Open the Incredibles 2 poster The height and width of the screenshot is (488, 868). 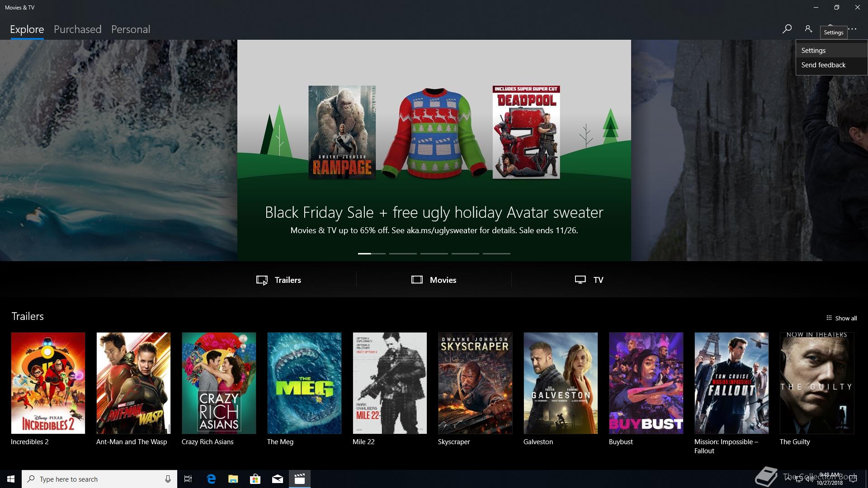tap(48, 383)
